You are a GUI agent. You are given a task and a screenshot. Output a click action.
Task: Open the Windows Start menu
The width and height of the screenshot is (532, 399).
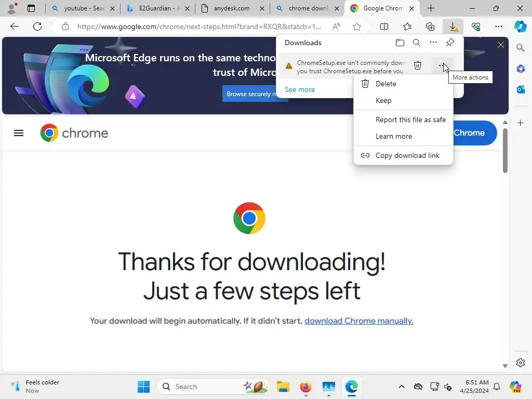point(143,387)
